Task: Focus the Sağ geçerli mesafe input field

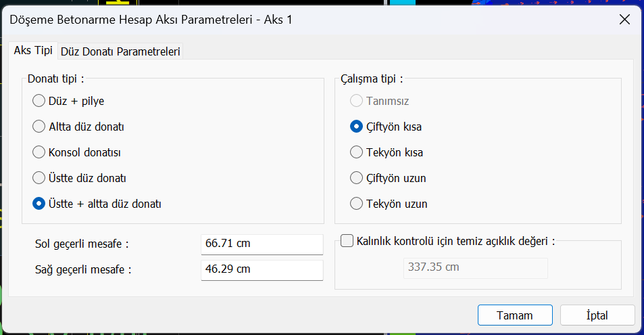Action: 262,269
